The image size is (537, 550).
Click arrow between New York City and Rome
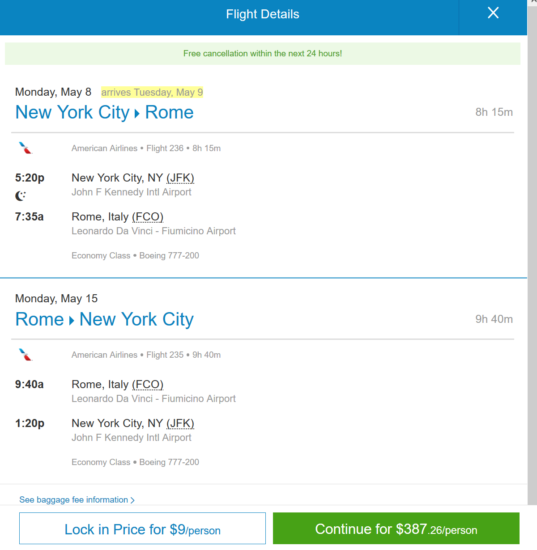coord(137,114)
